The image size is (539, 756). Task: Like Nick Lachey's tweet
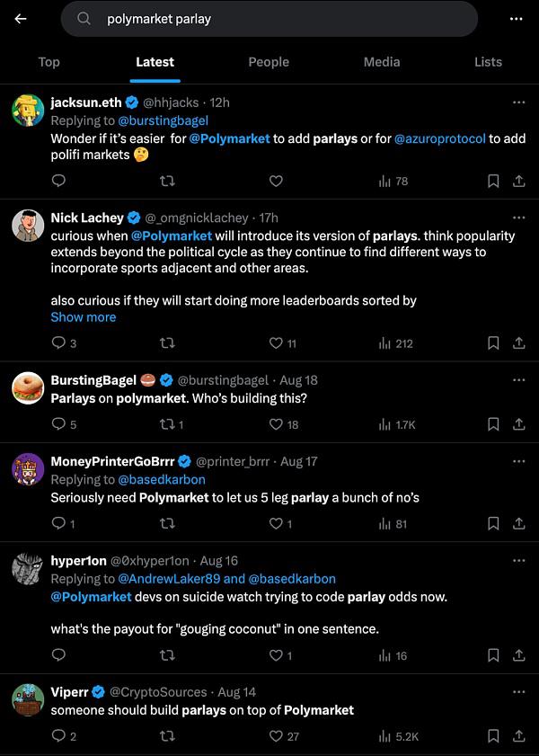(x=276, y=342)
